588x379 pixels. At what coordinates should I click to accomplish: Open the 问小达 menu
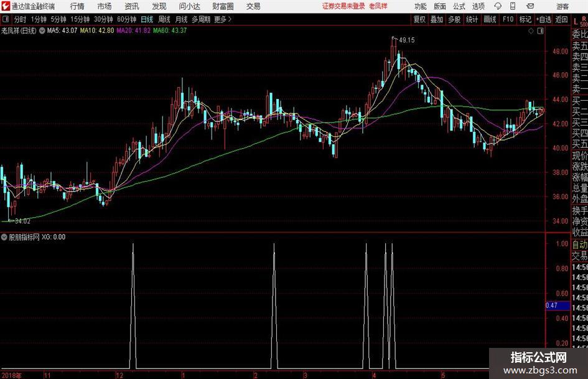coord(189,6)
